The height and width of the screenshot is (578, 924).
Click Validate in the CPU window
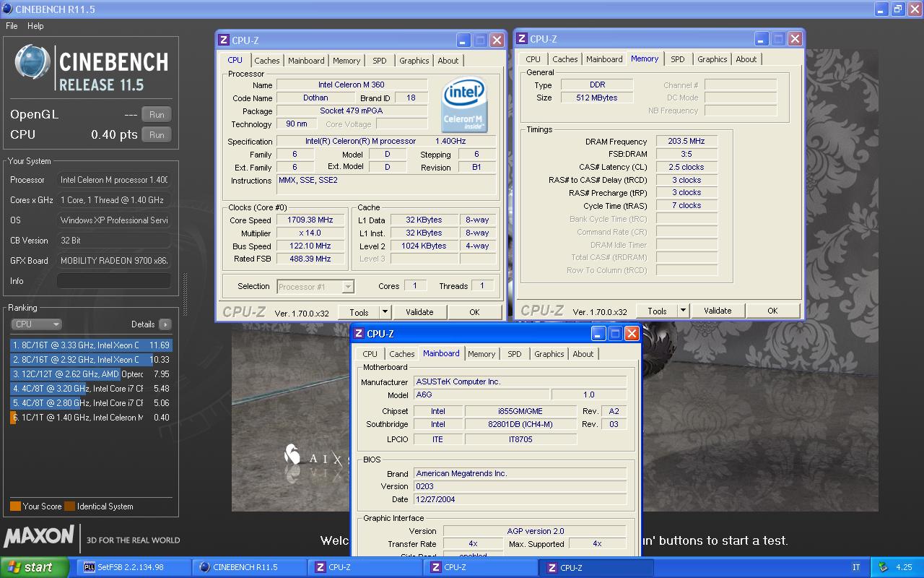coord(419,312)
